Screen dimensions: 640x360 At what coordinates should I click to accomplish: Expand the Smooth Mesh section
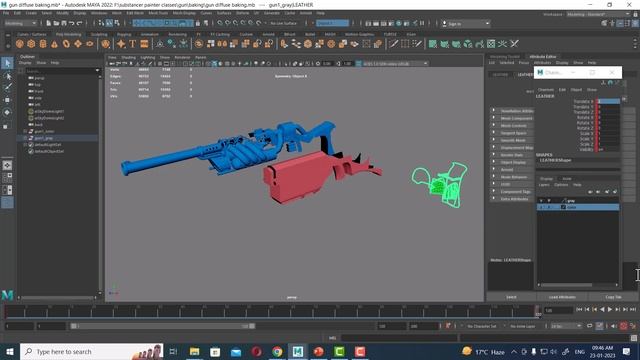click(x=493, y=140)
